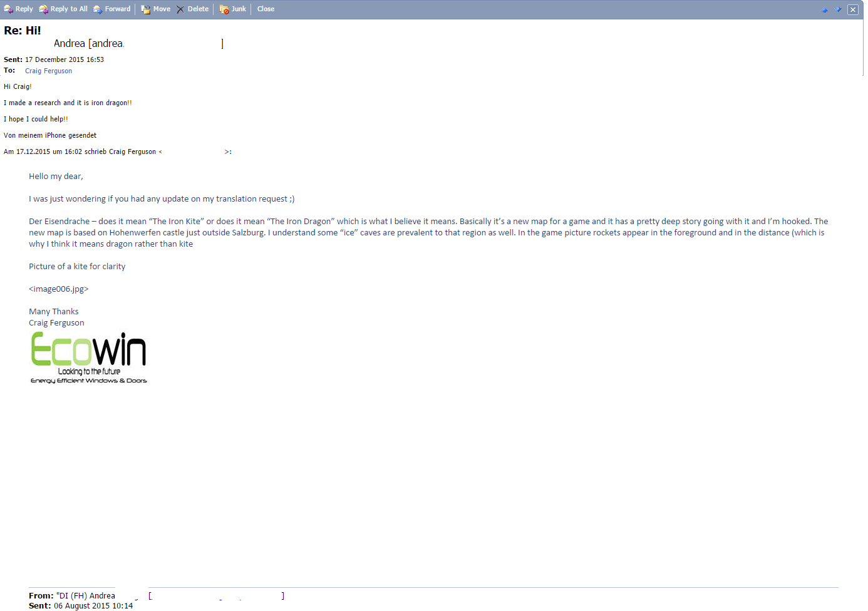Screen dimensions: 868x611
Task: Click the quoted greeting 'Hello my dear,'
Action: click(x=56, y=177)
